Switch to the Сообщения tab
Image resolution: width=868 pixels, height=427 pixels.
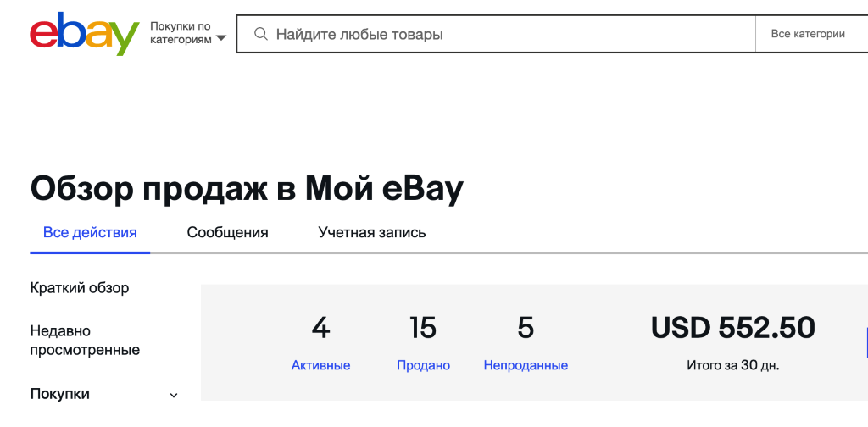[x=227, y=232]
